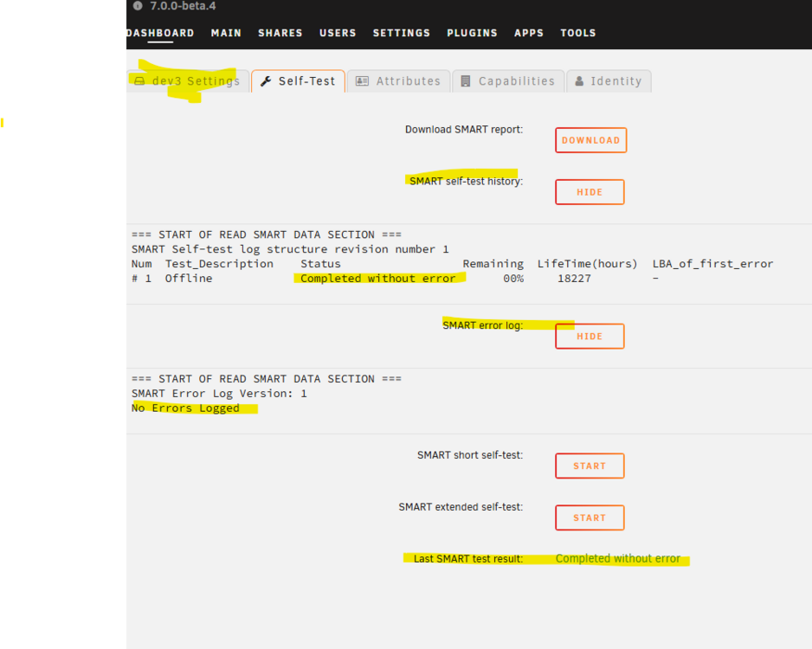Click the 'LifeTime(hours)' column header

pyautogui.click(x=587, y=264)
